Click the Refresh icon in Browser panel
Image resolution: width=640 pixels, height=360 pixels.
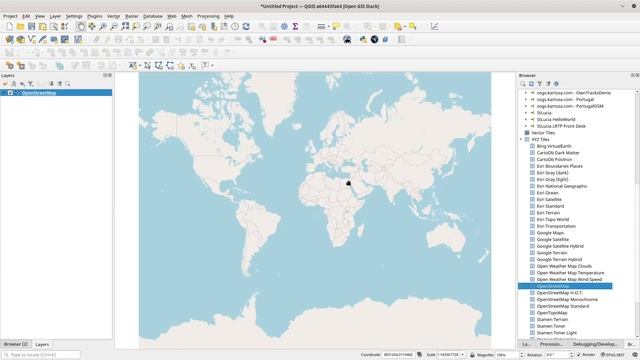pyautogui.click(x=531, y=84)
